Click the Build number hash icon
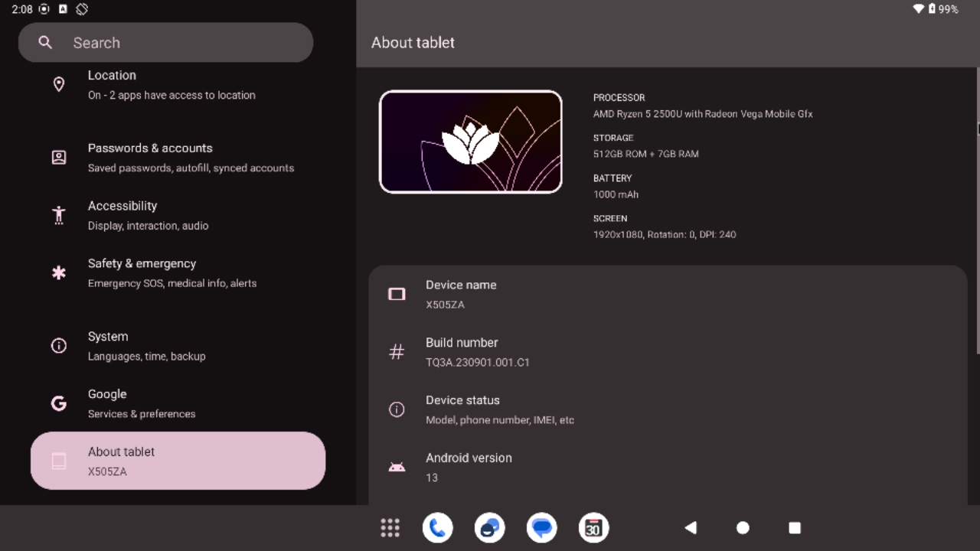 pos(397,352)
